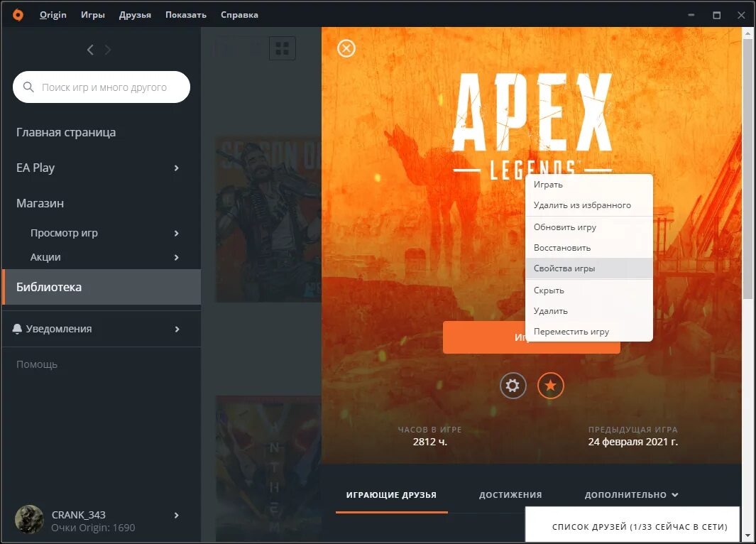The image size is (756, 544).
Task: Click scrollbar down arrow
Action: [747, 535]
